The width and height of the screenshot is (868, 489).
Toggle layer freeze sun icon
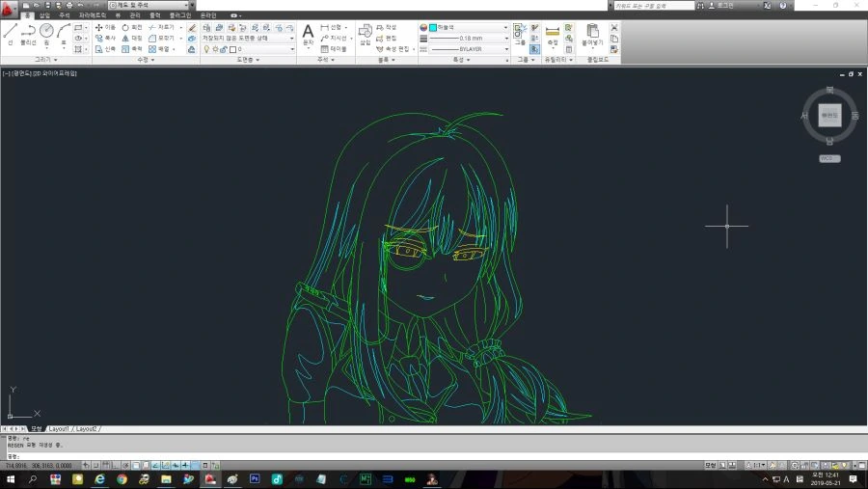coord(215,49)
